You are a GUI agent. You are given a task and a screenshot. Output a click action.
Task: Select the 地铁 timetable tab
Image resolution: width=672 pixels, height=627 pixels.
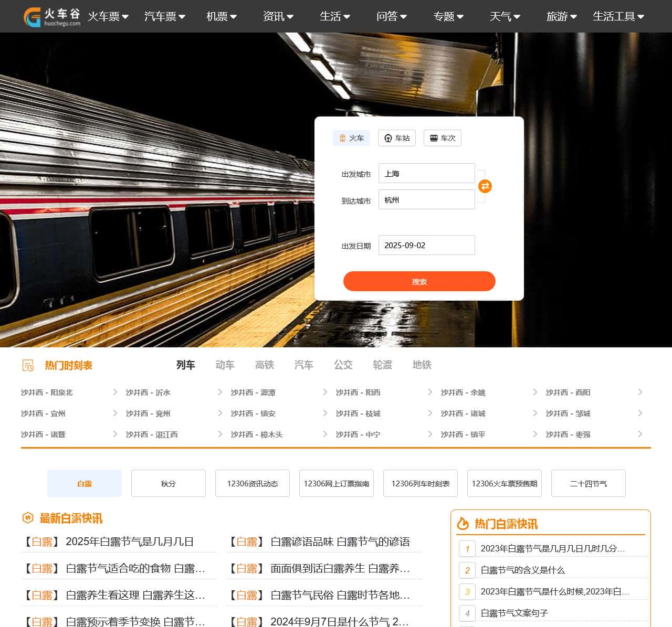[422, 365]
